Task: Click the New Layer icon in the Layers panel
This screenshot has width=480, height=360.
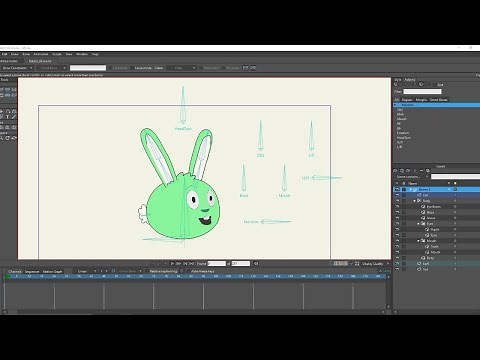Action: (396, 171)
